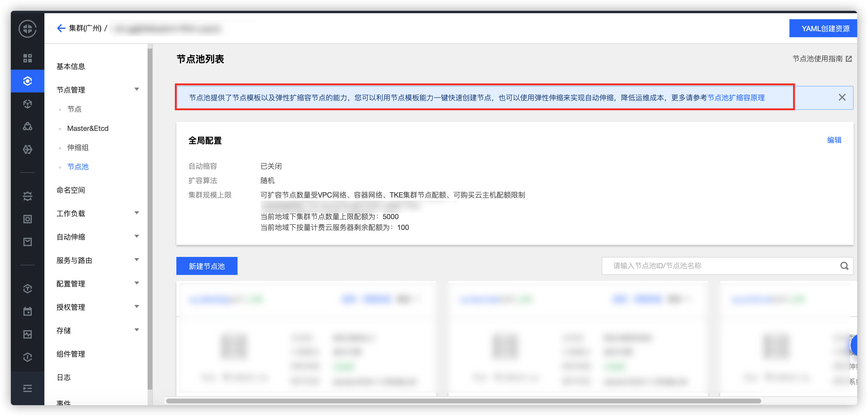Viewport: 868px width, 416px height.
Task: Open 节点池扩缩容原理 link
Action: click(736, 98)
